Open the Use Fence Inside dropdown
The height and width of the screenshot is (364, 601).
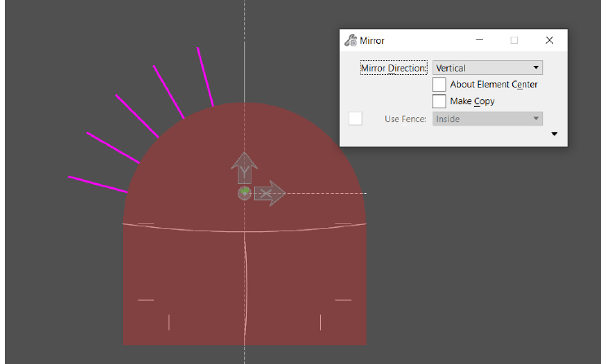coord(488,119)
